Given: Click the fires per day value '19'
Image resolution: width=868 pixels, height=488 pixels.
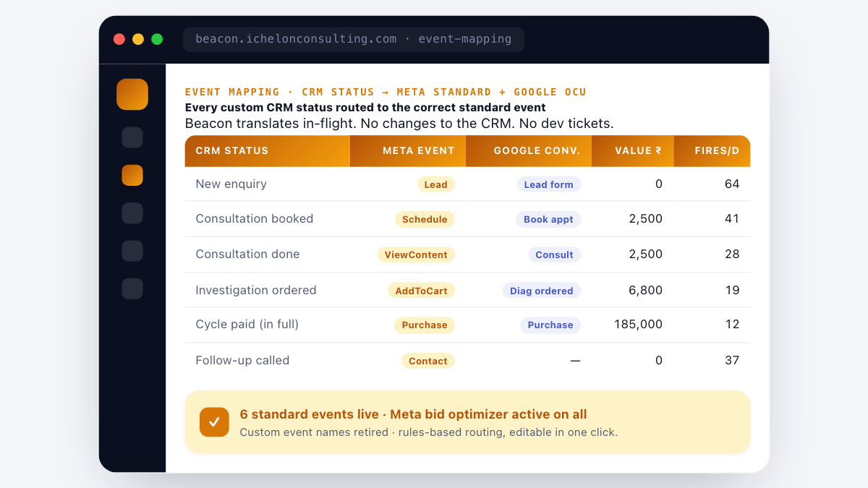Looking at the screenshot, I should pyautogui.click(x=732, y=291).
